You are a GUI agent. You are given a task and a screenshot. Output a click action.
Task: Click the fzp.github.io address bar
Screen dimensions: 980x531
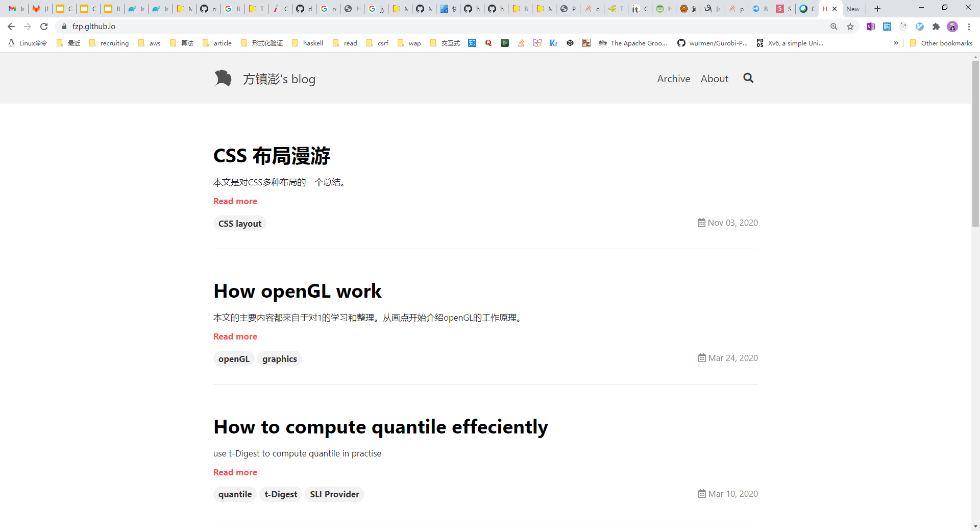95,27
